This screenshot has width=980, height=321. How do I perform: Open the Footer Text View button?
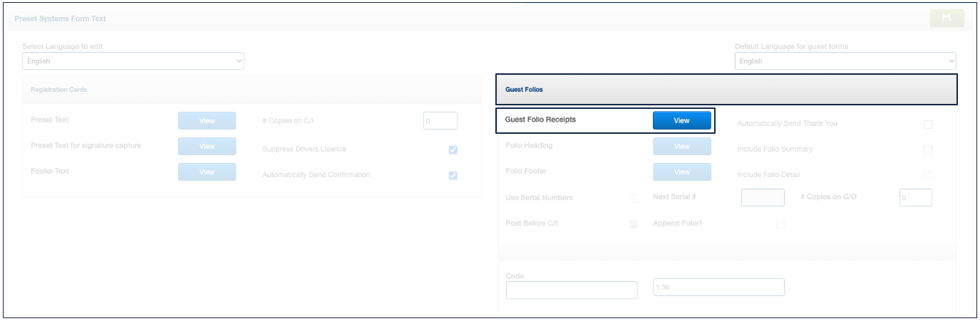[x=207, y=172]
